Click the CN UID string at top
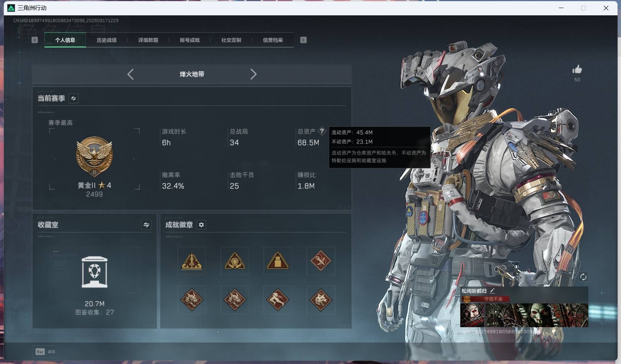Viewport: 621px width, 364px height. (66, 20)
